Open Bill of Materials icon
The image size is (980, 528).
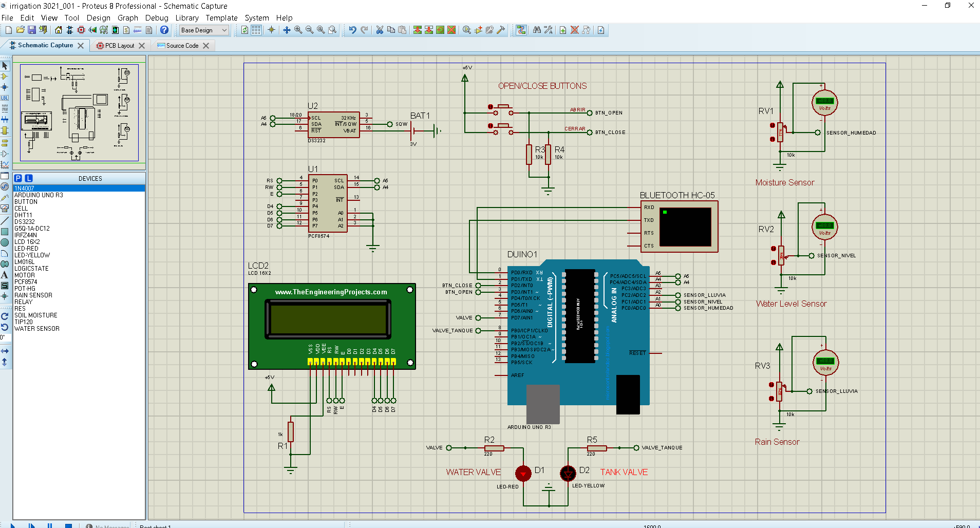pos(126,30)
